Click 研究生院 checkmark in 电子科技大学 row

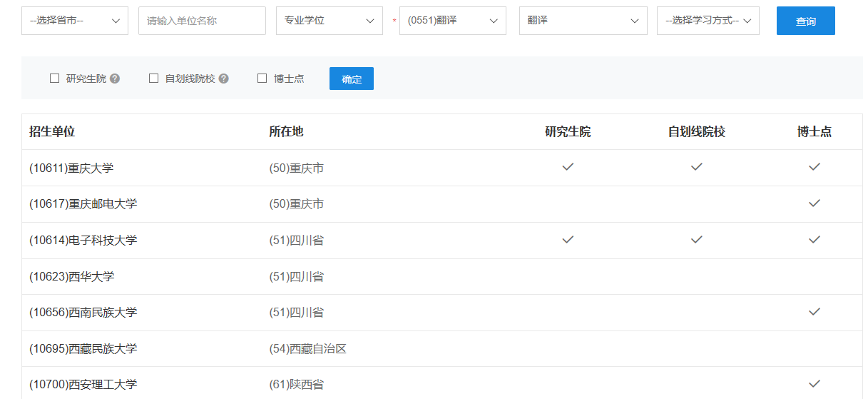pyautogui.click(x=568, y=239)
